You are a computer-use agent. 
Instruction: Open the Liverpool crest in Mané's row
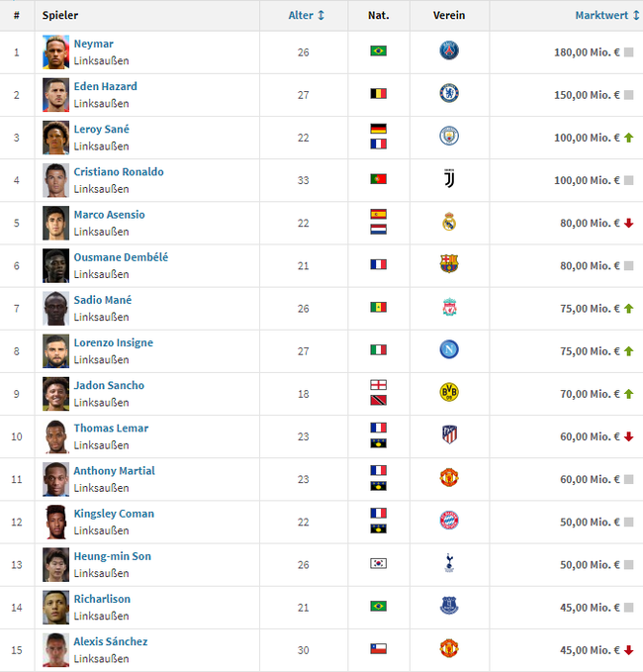(449, 307)
